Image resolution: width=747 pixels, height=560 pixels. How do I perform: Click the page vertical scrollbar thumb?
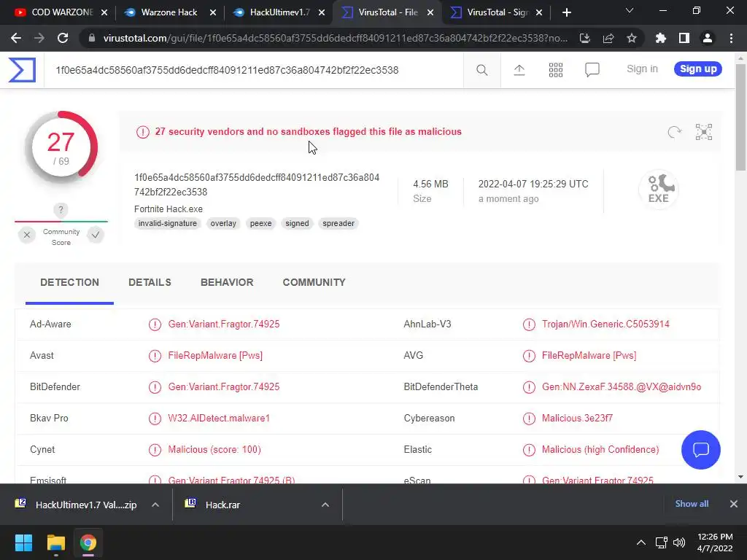pyautogui.click(x=740, y=117)
